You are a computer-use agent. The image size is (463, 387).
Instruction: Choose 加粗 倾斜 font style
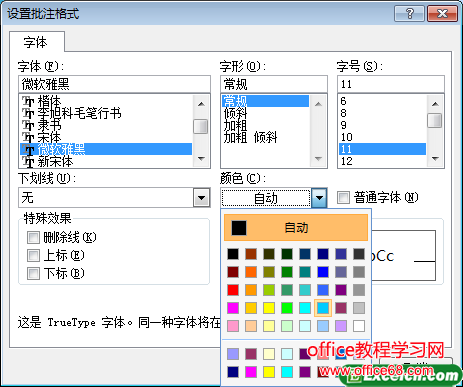tap(265, 137)
